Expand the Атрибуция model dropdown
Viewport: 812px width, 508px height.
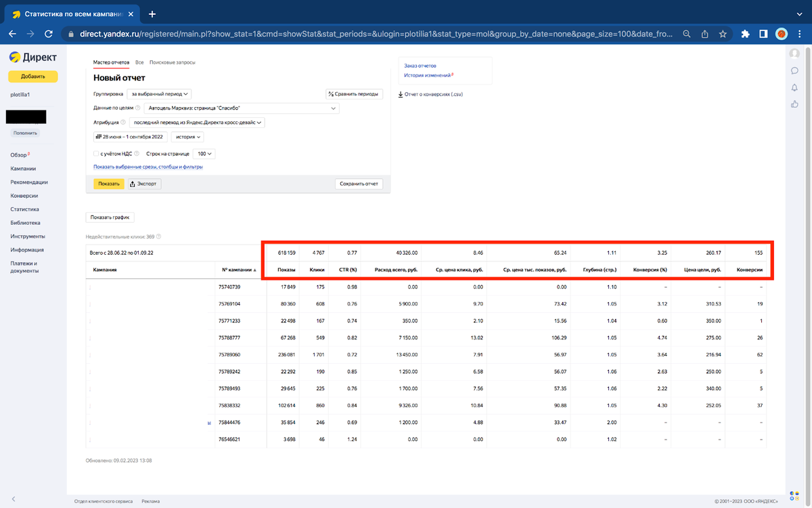coord(197,123)
